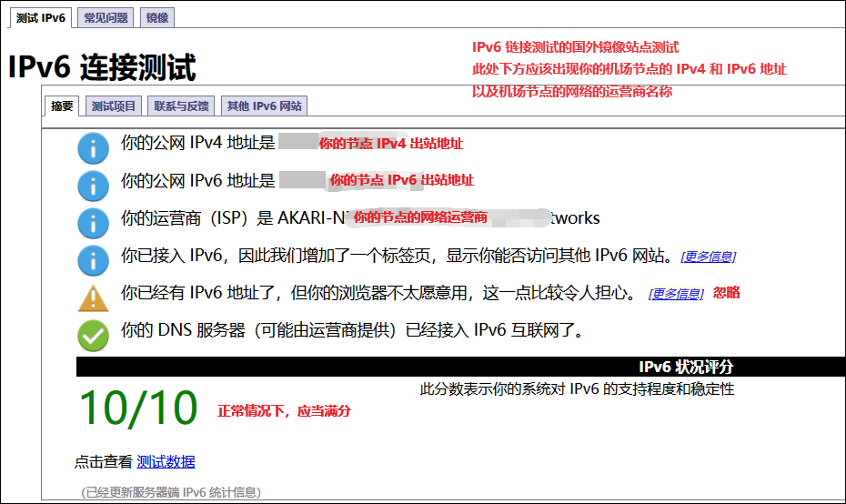
Task: Click the IPv6 状况评分 black header bar
Action: click(461, 367)
